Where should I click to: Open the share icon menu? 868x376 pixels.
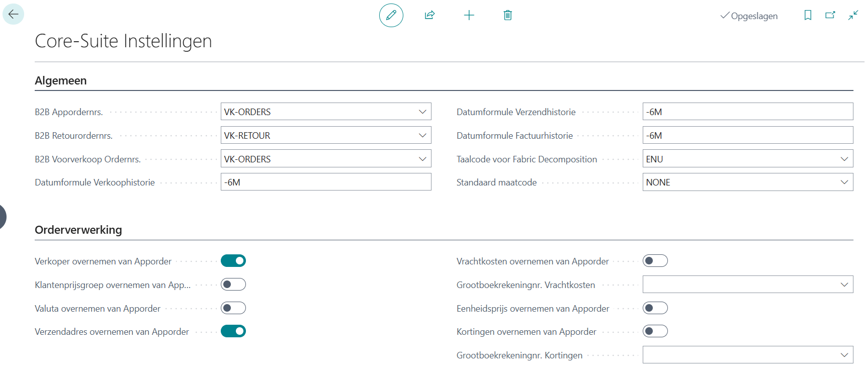(429, 15)
